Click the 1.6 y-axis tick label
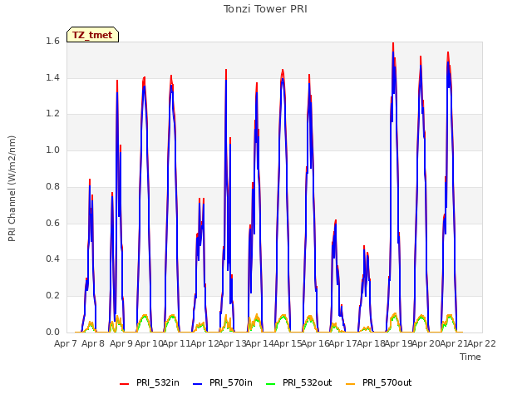This screenshot has height=399, width=532. [52, 42]
